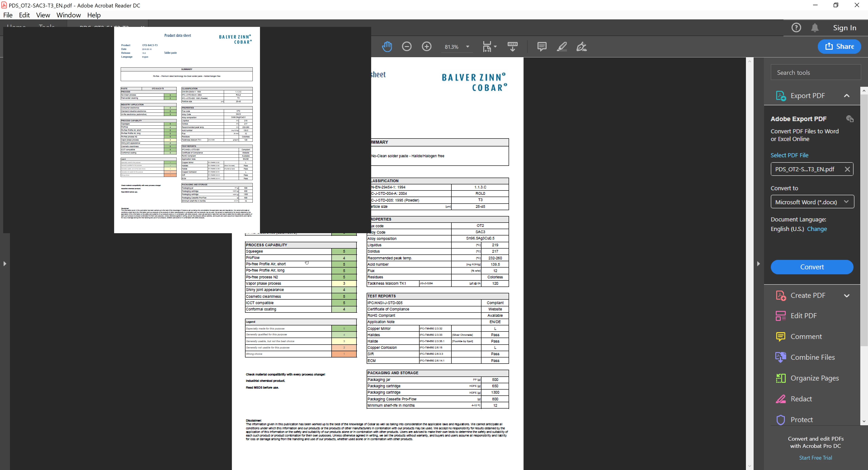Select the Hand tool in the toolbar
The height and width of the screenshot is (470, 868).
tap(387, 47)
